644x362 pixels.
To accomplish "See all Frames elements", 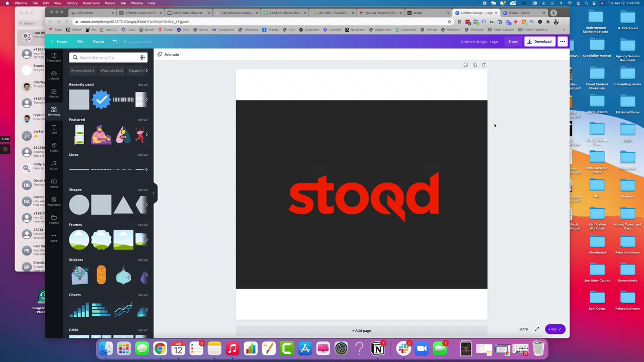I will click(143, 225).
